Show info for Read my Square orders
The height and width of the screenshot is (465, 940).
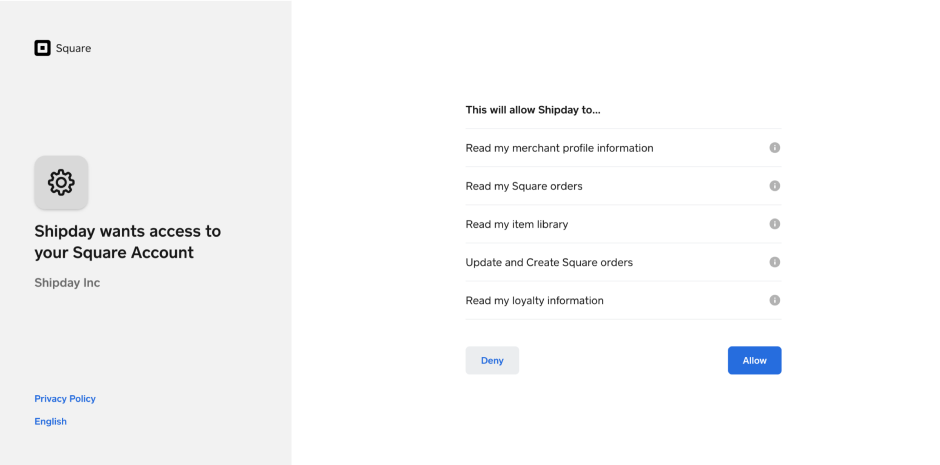[x=775, y=186]
